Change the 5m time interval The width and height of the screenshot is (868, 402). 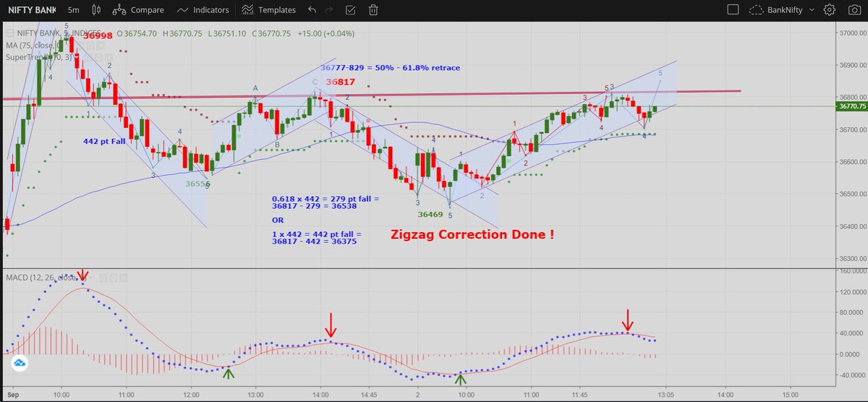tap(74, 10)
